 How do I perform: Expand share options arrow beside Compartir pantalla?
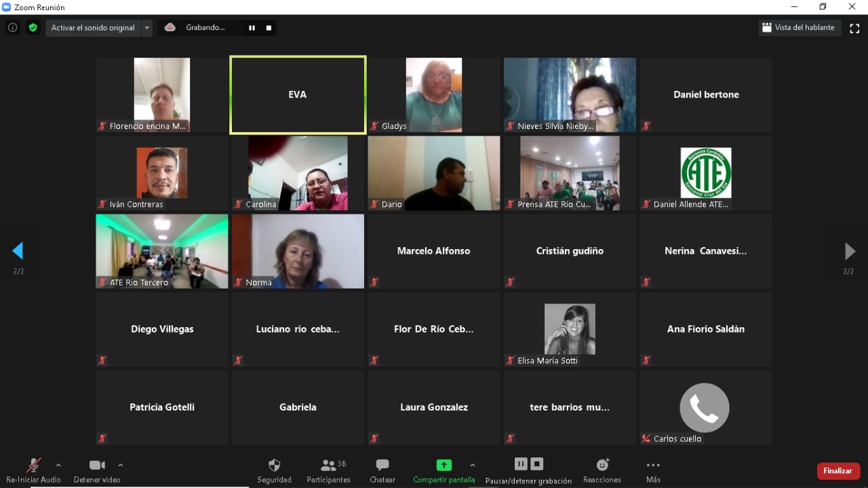click(473, 466)
